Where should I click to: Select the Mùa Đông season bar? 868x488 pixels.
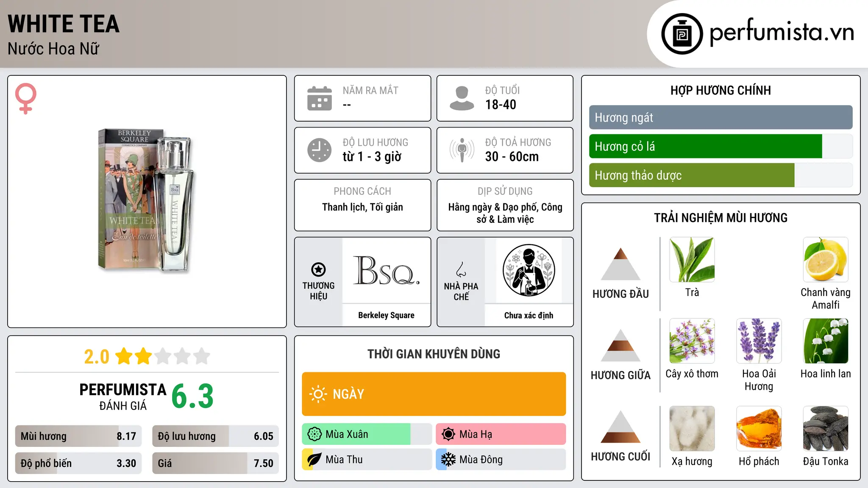tap(501, 460)
